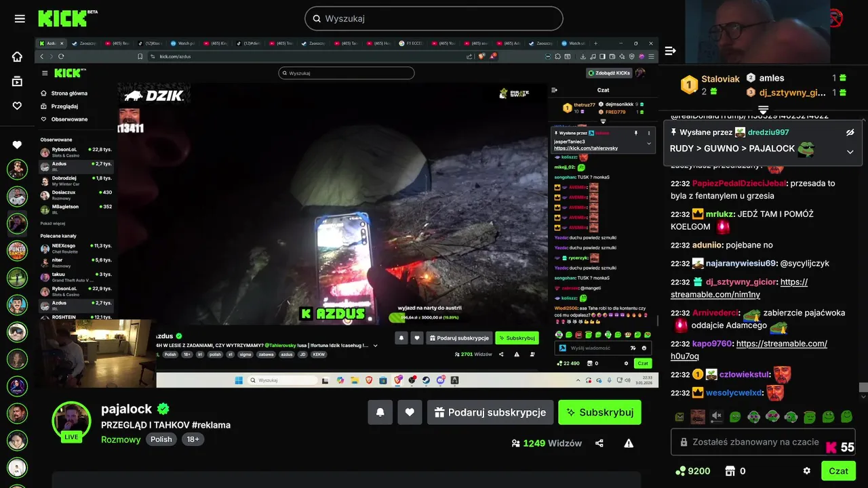Report the stream with the warning triangle icon
This screenshot has height=488, width=868.
629,443
